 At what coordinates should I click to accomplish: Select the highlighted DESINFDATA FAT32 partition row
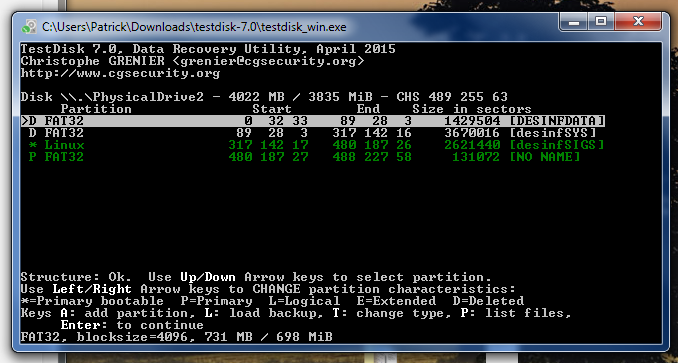(313, 121)
